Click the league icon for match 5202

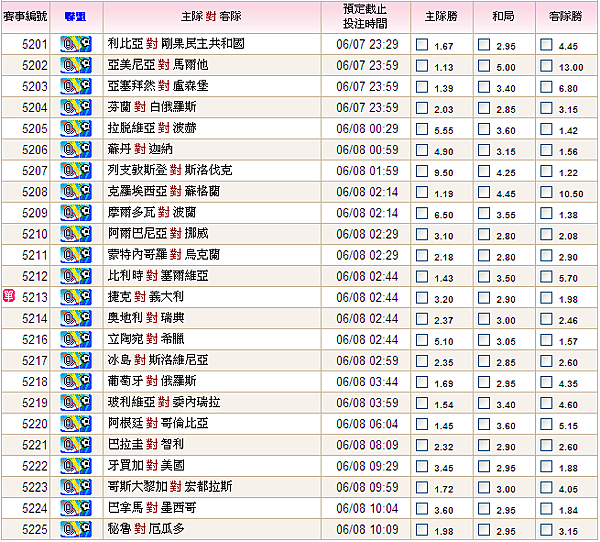coord(76,65)
